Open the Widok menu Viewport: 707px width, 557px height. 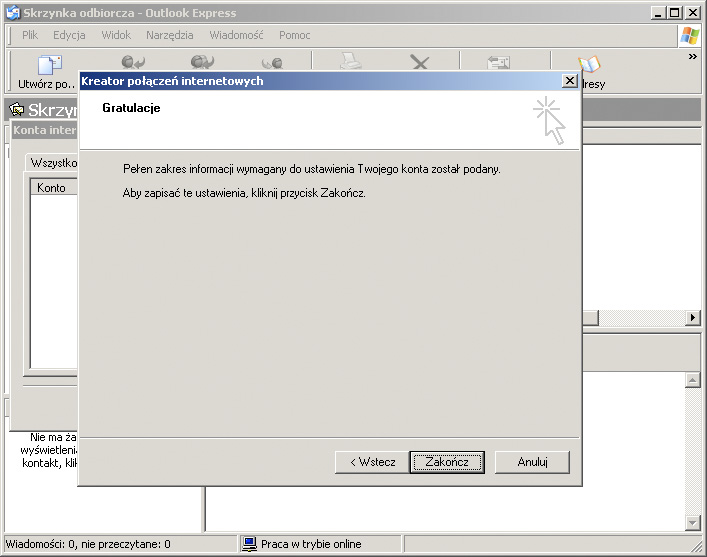(x=116, y=35)
